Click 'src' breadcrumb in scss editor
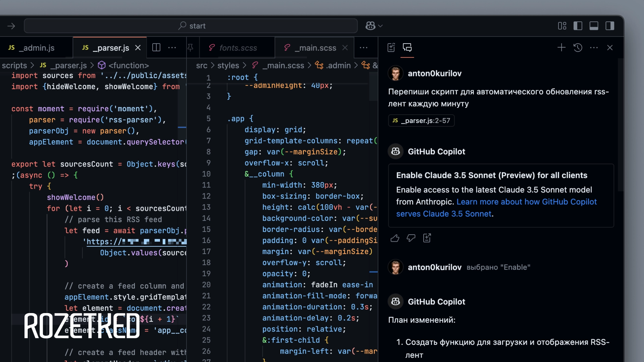644x362 pixels. point(202,65)
